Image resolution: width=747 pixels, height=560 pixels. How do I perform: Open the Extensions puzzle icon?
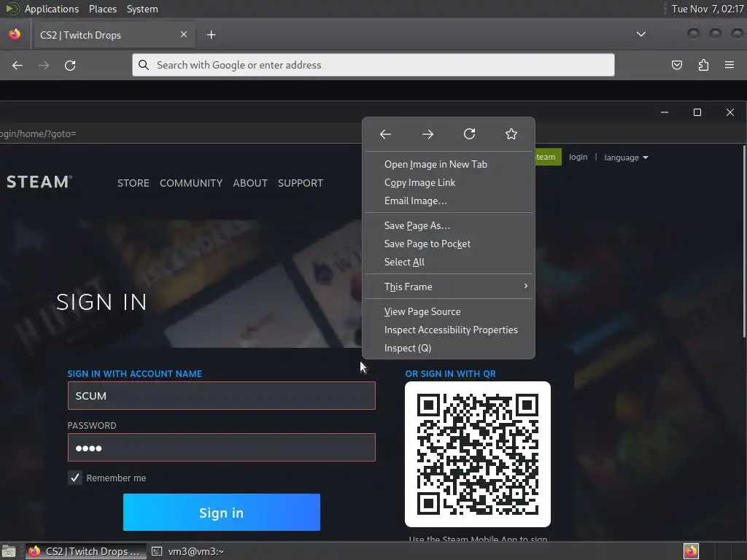click(703, 65)
